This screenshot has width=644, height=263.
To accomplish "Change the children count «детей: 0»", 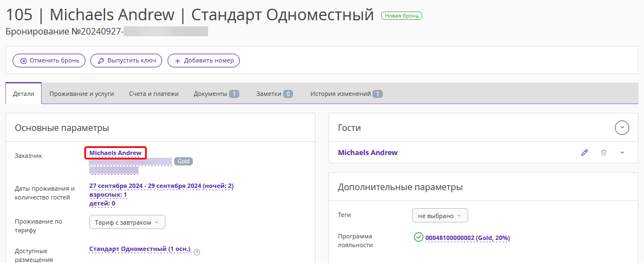I will click(x=102, y=203).
